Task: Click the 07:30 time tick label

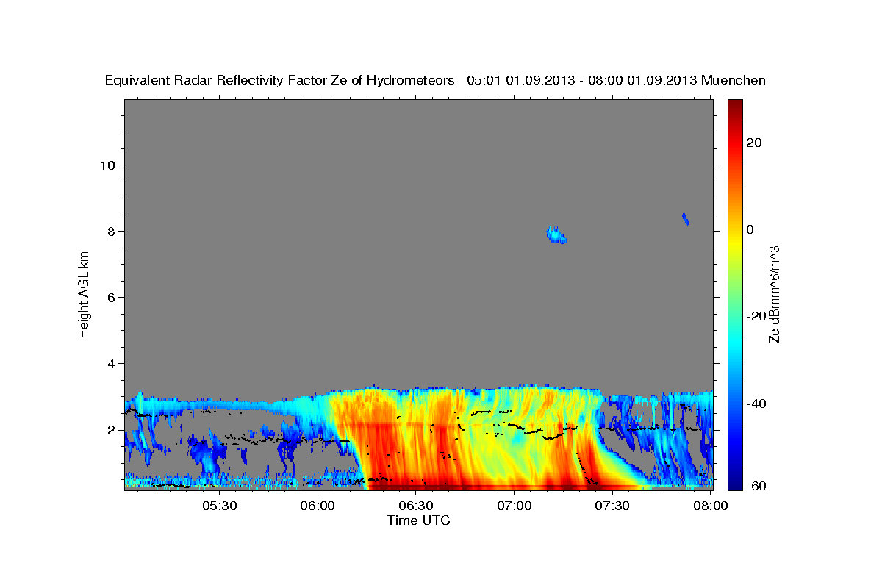Action: 612,506
